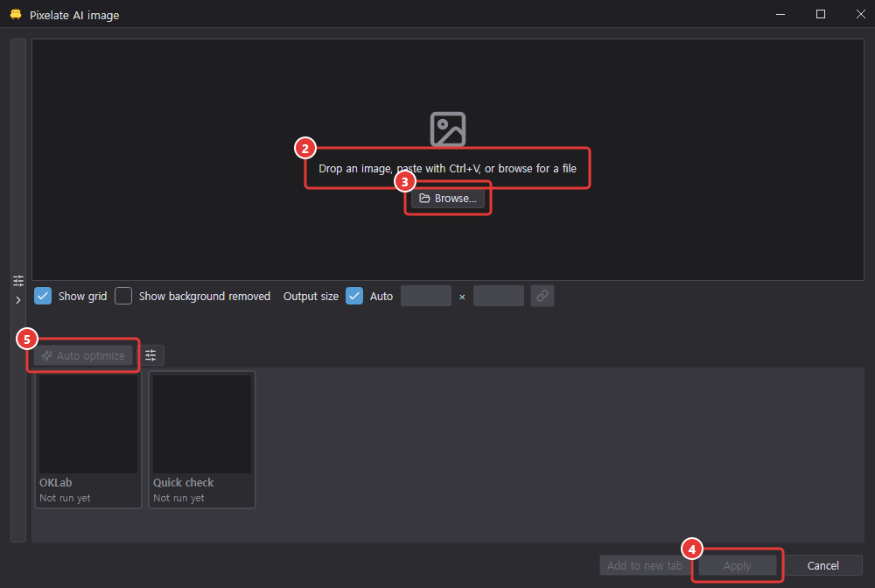
Task: Expand the left side panel chevron
Action: [x=18, y=300]
